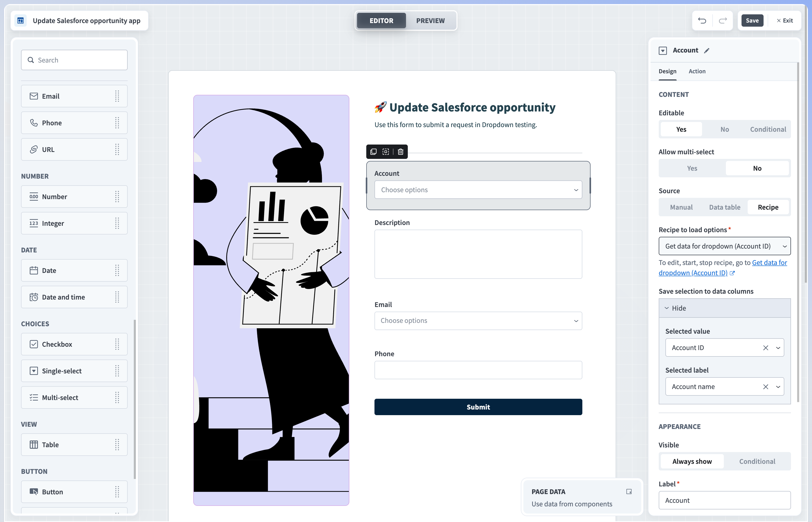
Task: Switch to the Design tab
Action: [x=667, y=71]
